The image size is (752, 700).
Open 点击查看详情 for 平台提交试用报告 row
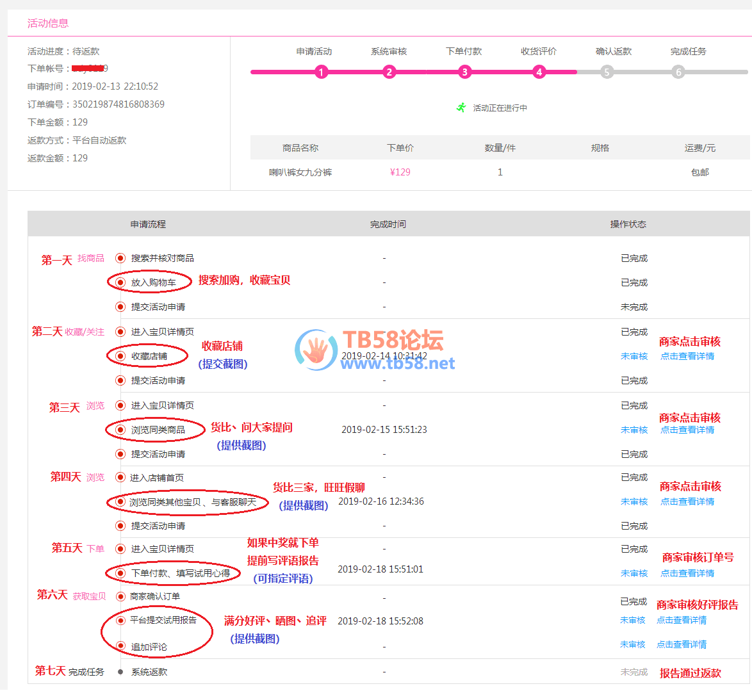click(682, 620)
